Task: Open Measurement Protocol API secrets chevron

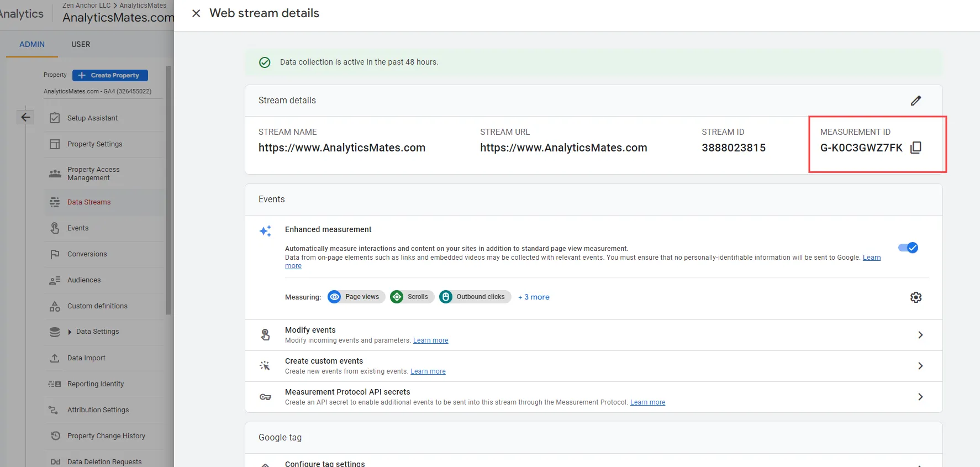Action: pos(920,397)
